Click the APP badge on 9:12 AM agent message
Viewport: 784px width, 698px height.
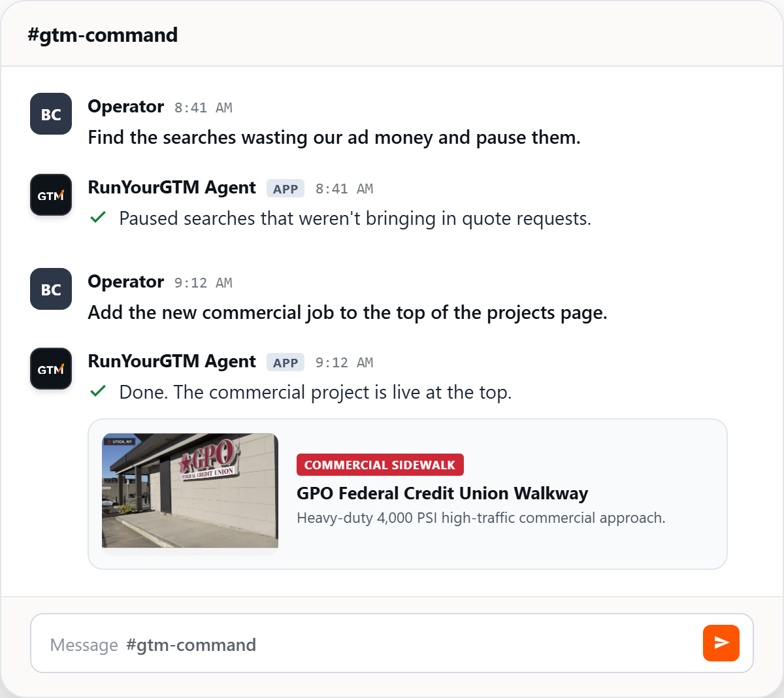286,363
